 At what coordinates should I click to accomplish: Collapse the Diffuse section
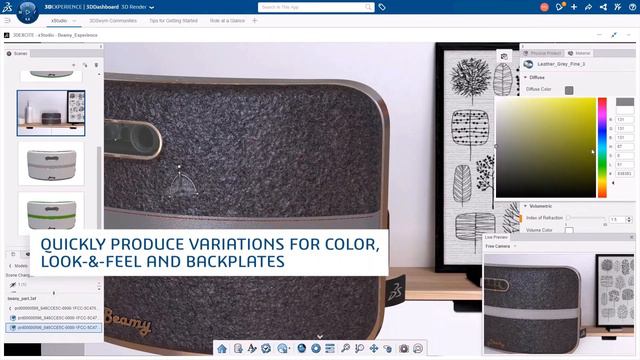(526, 77)
